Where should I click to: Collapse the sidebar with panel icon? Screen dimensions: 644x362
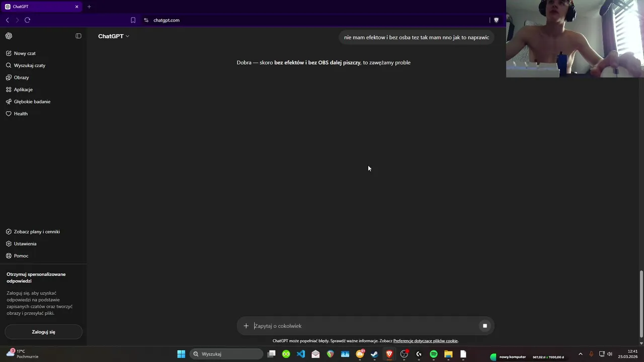[78, 36]
